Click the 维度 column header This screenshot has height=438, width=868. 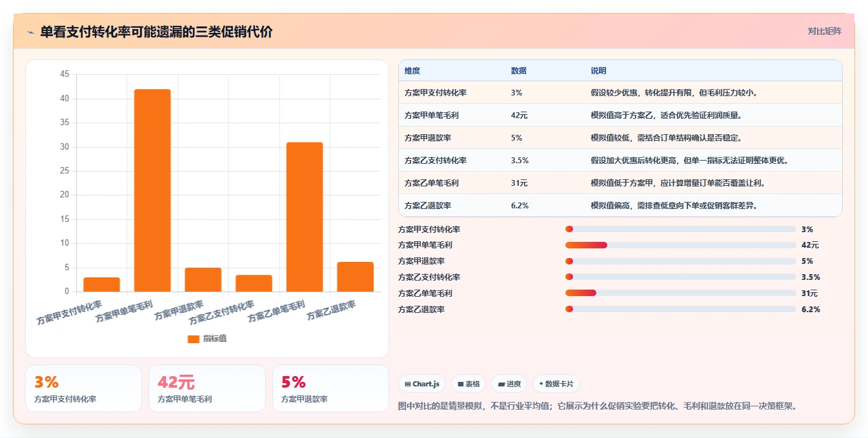pos(412,71)
